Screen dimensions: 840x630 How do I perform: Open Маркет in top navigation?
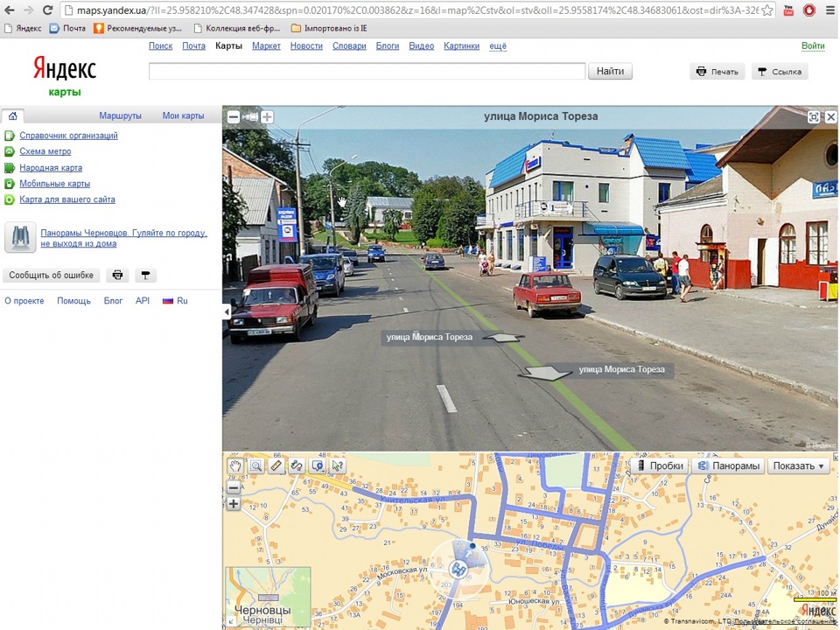click(266, 46)
